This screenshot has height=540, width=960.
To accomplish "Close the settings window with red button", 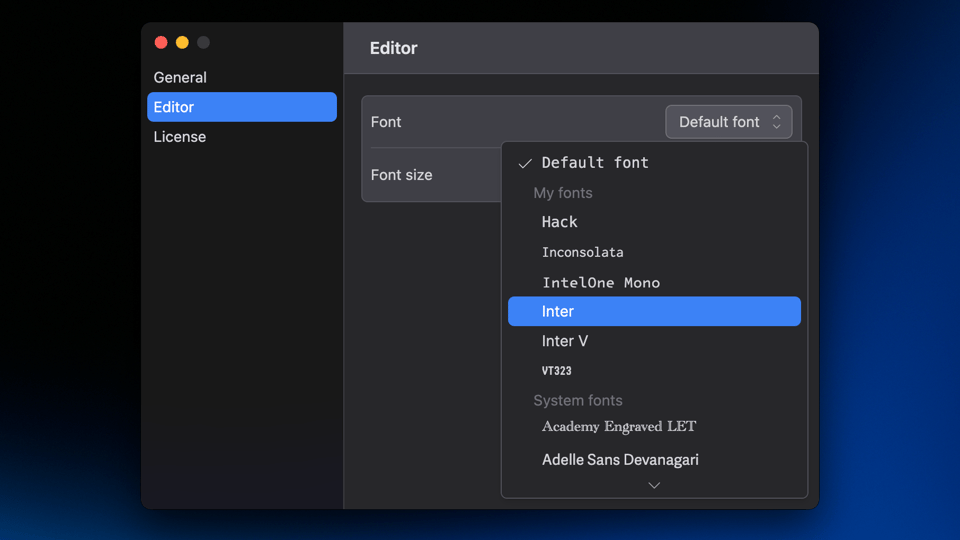I will (161, 42).
